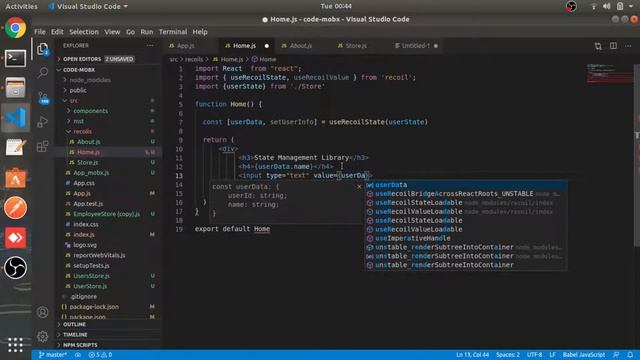This screenshot has height=360, width=640.
Task: Switch to Store.js editor tab
Action: (356, 46)
